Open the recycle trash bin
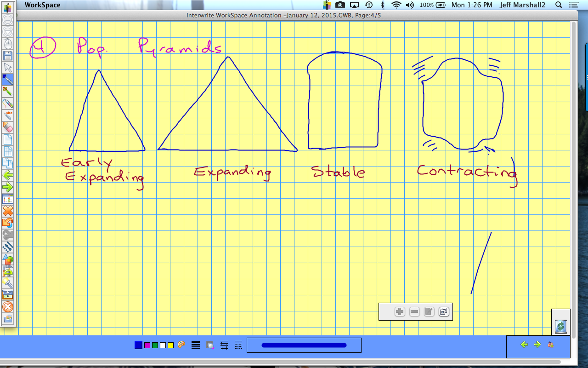 point(561,326)
